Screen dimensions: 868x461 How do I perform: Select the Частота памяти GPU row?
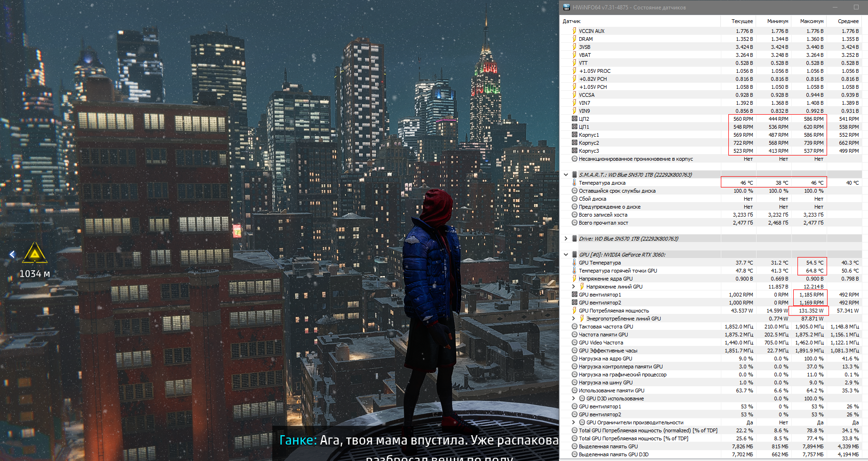[711, 335]
